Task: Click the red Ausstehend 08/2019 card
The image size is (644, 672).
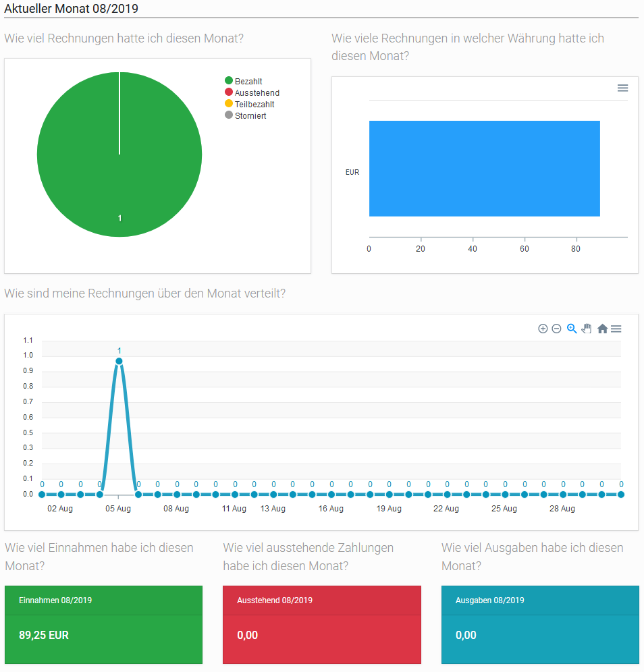Action: click(x=322, y=624)
